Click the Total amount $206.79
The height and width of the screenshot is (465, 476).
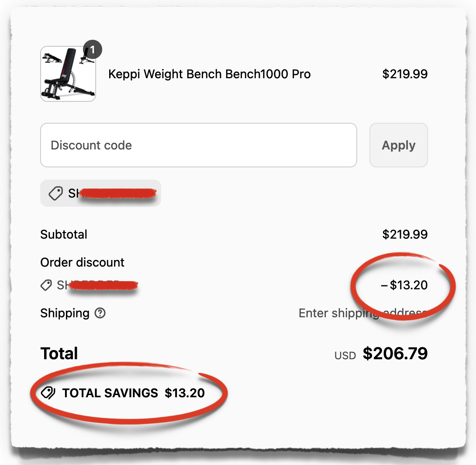point(396,354)
